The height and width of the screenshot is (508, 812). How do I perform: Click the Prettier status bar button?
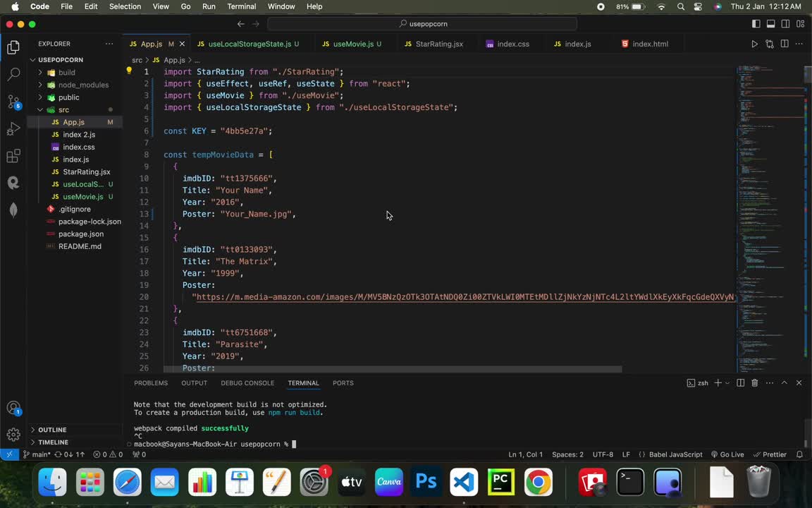(770, 454)
